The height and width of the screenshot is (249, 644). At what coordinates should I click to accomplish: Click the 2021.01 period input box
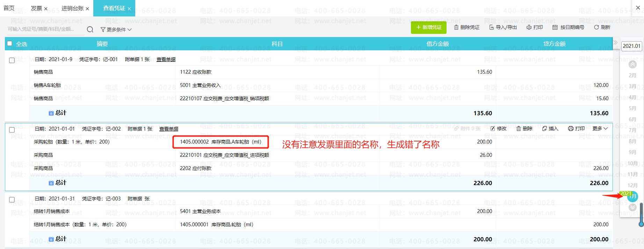[x=631, y=46]
